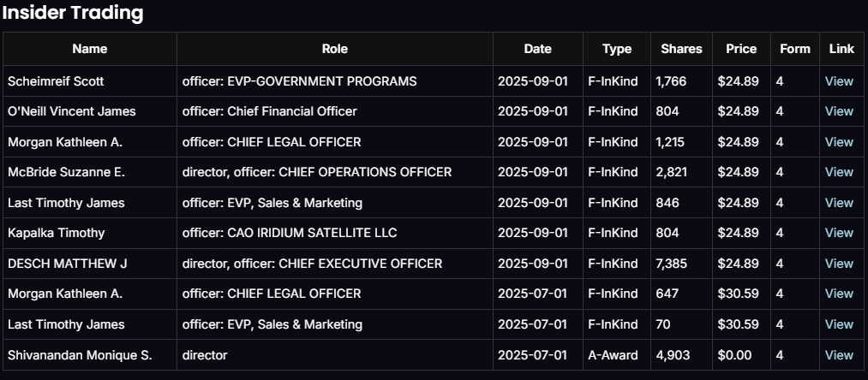Click the Insider Trading heading
The image size is (868, 380).
(x=73, y=13)
